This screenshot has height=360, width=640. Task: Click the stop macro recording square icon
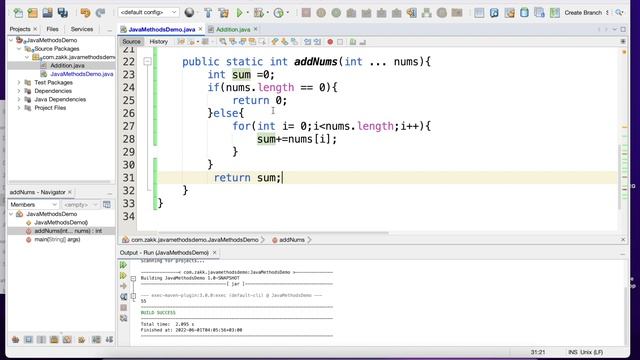pos(340,42)
